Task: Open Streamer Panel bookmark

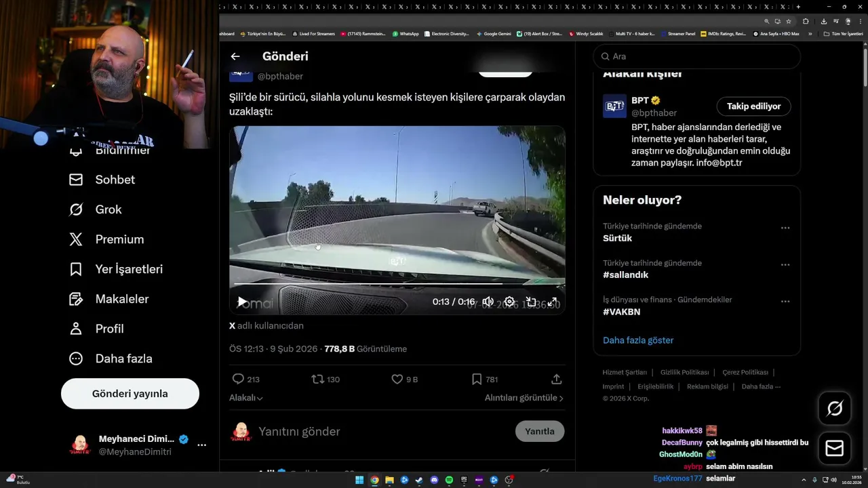Action: coord(678,33)
